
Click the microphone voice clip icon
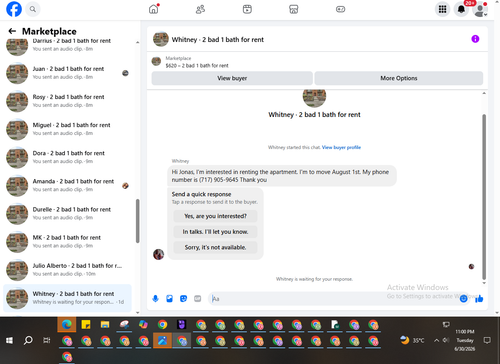tap(155, 299)
